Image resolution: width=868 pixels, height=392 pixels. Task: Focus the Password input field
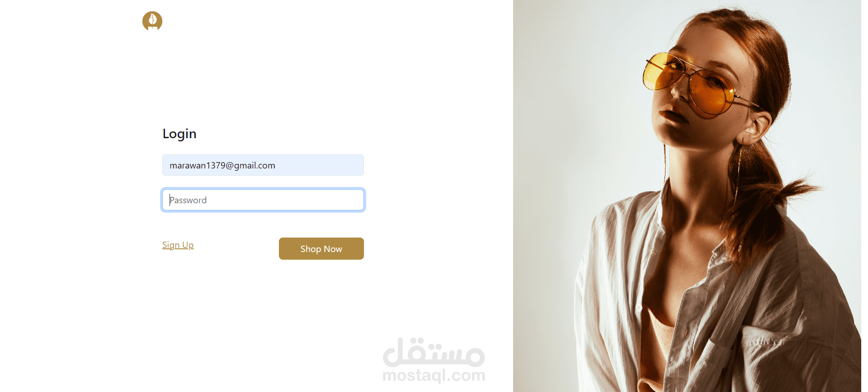pos(263,200)
